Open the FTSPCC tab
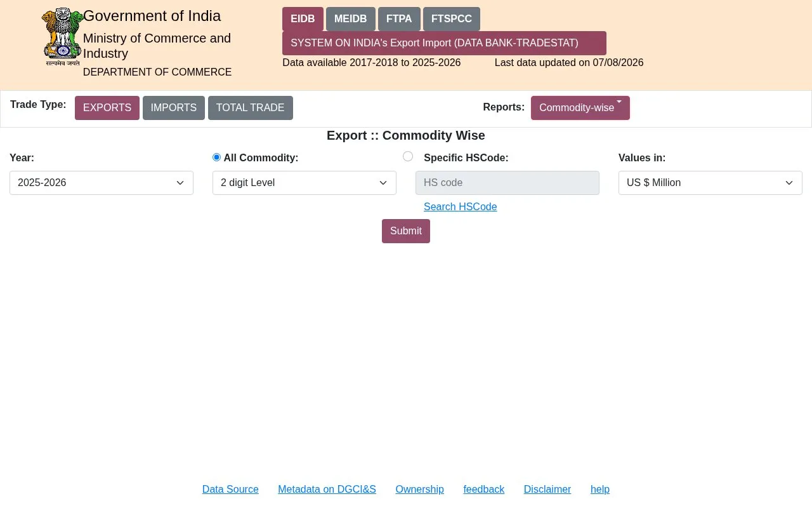Screen dimensions: 812x508 pyautogui.click(x=452, y=19)
